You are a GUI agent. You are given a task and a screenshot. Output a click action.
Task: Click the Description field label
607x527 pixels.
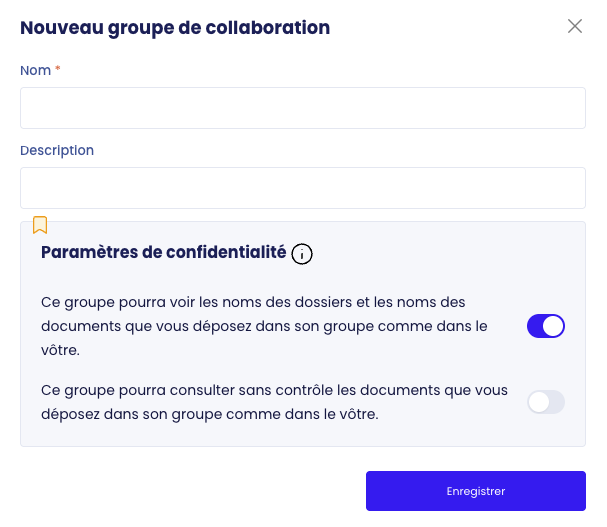[57, 150]
